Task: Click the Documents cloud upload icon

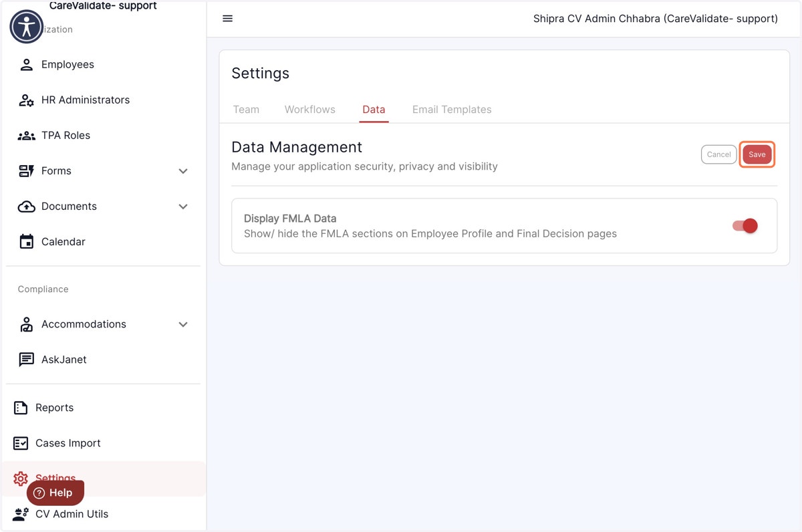Action: (x=26, y=207)
